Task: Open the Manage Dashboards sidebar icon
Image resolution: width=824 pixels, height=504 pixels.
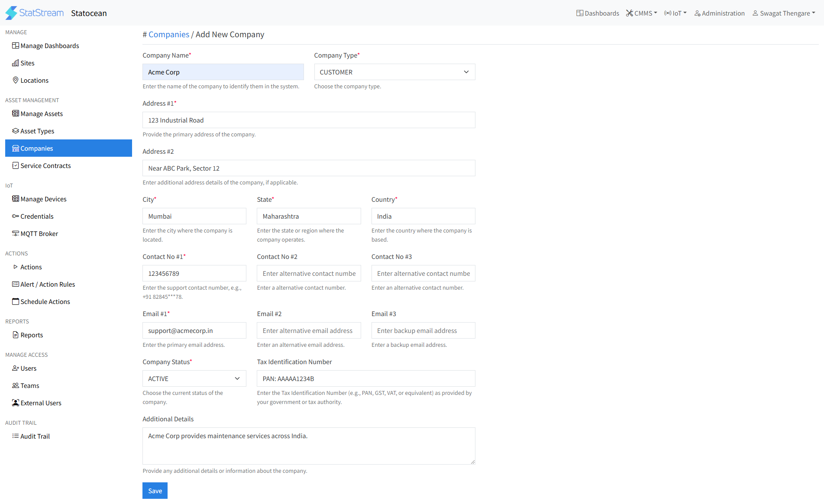Action: click(16, 46)
